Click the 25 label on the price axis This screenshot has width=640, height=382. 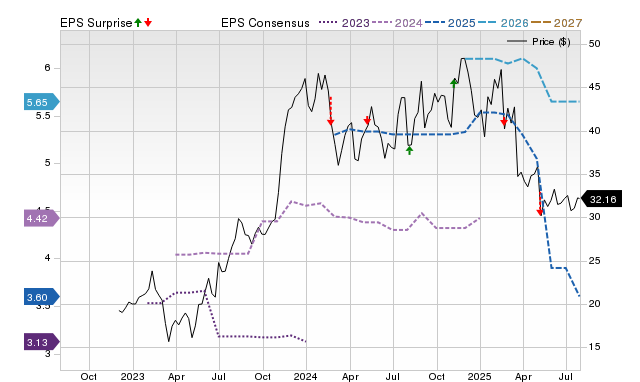tap(595, 260)
